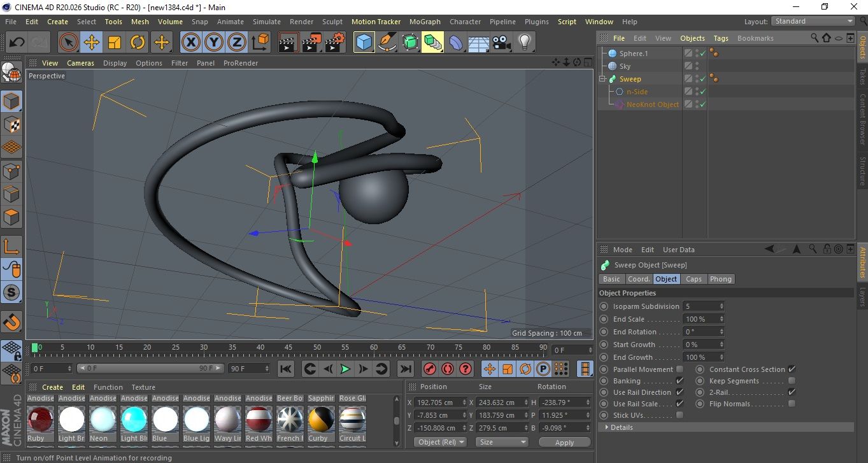Activate the Rotate tool
The image size is (868, 463).
coord(138,43)
